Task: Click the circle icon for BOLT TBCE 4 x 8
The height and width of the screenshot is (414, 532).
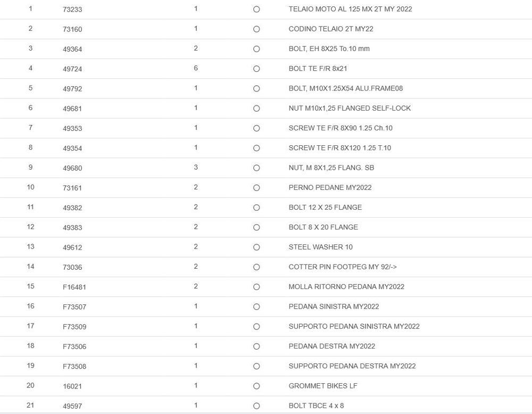Action: click(x=256, y=406)
